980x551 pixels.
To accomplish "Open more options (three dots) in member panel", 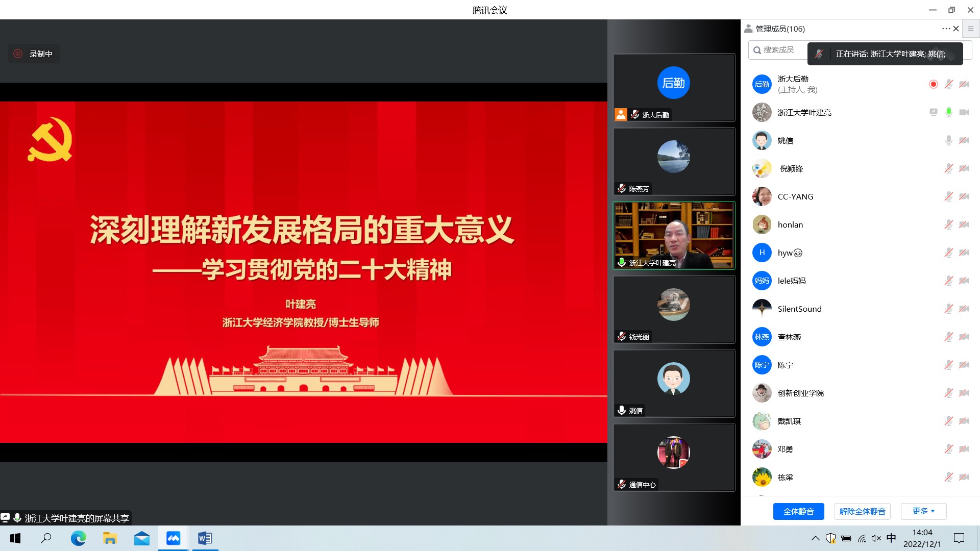I will [x=945, y=29].
